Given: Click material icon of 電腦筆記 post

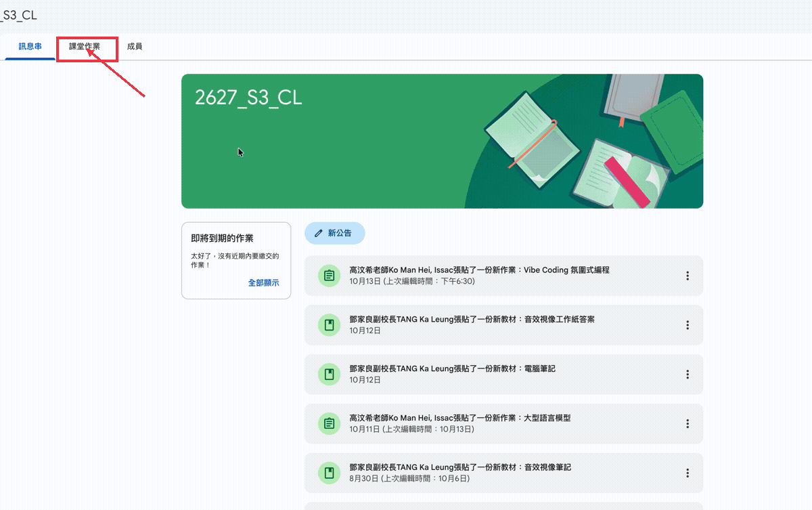Looking at the screenshot, I should pos(329,375).
